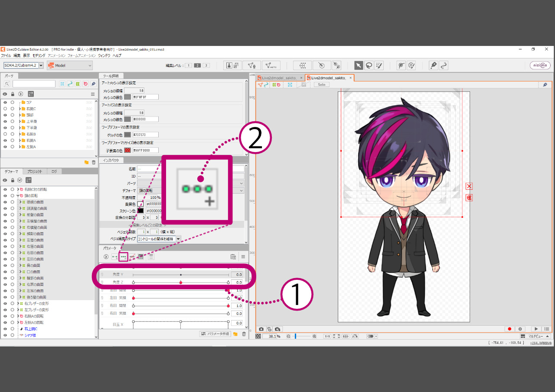Collapse the 頭の回転 deformer tree

(x=18, y=196)
